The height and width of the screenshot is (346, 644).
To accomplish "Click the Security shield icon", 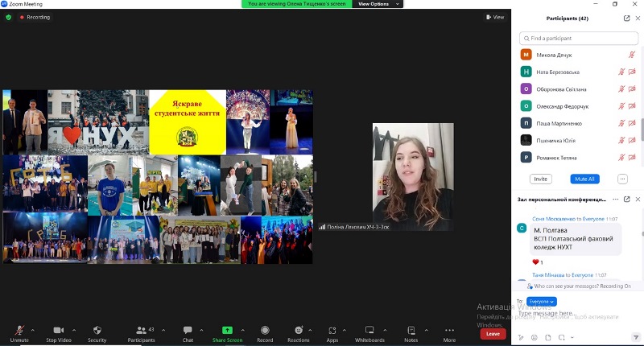I will [x=97, y=330].
